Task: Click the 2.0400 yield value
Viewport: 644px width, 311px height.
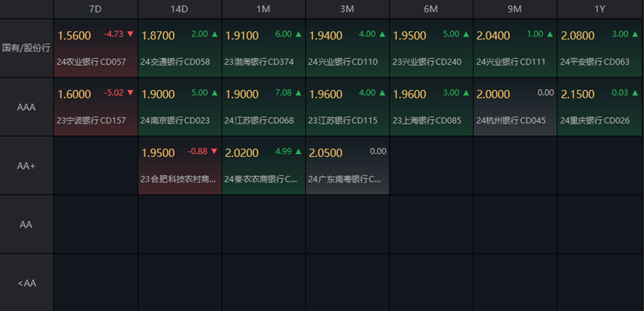Action: click(x=494, y=36)
